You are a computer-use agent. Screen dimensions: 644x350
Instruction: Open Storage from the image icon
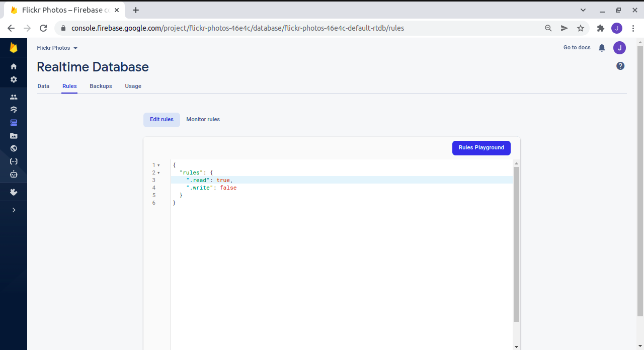click(14, 136)
